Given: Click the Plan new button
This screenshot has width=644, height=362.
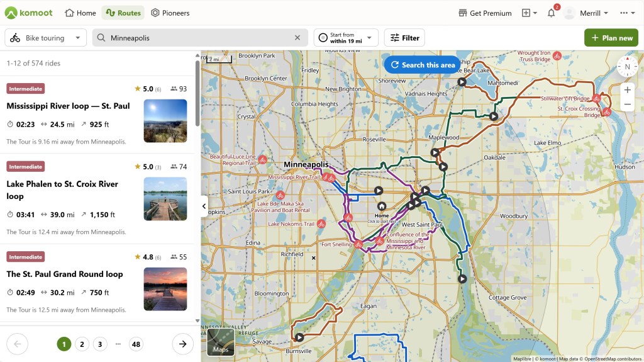Looking at the screenshot, I should (x=611, y=38).
